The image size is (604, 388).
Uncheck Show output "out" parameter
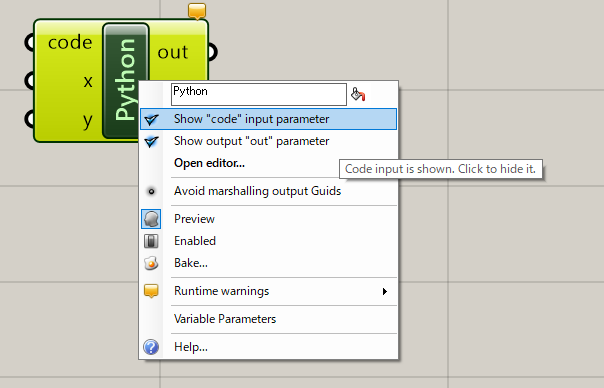point(268,141)
